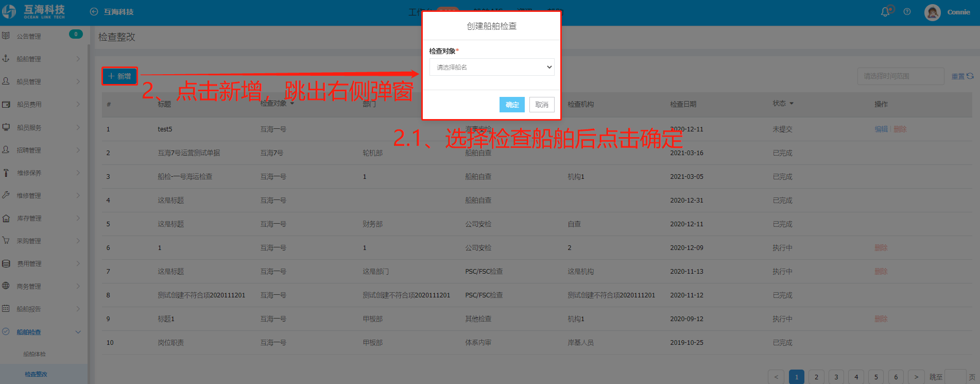Collapse the 船舶检查 chevron
The width and height of the screenshot is (980, 384).
coord(78,332)
